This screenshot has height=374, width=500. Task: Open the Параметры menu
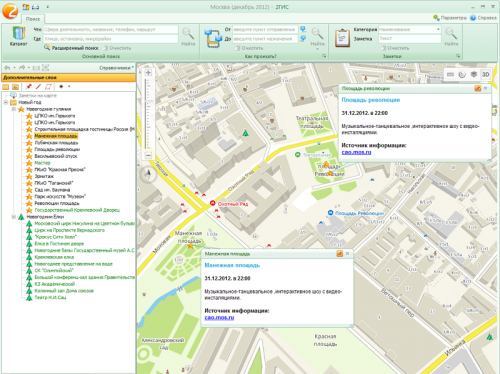(450, 18)
